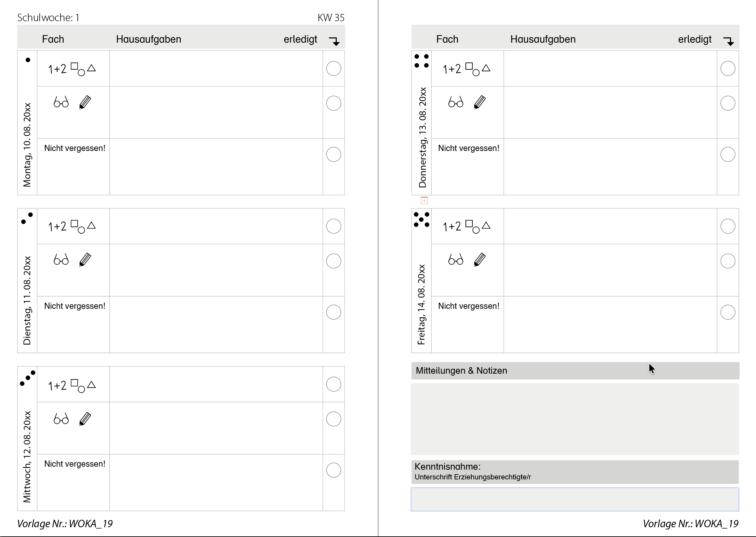
Task: Click the pencil icon in Friday's row
Action: [x=480, y=260]
